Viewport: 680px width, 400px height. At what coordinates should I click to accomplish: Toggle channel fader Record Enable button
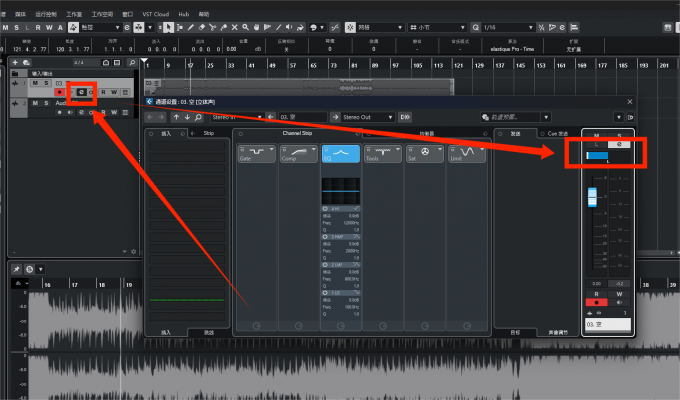click(x=596, y=302)
